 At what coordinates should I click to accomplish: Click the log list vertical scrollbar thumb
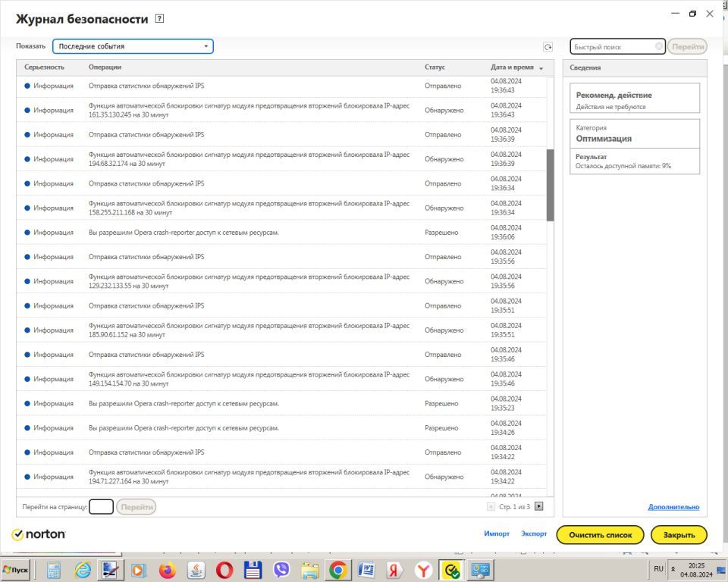[551, 185]
